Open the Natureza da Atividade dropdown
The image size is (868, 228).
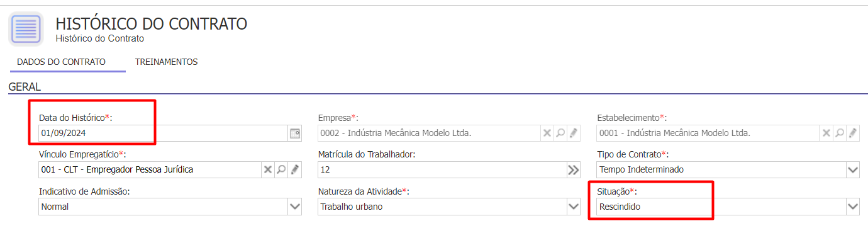[573, 206]
